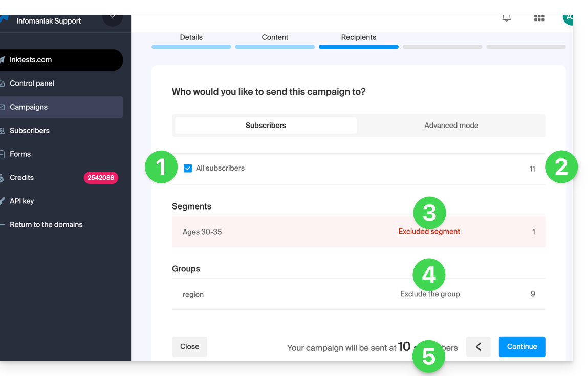Go back with the left arrow button
The width and height of the screenshot is (588, 376).
pos(478,347)
